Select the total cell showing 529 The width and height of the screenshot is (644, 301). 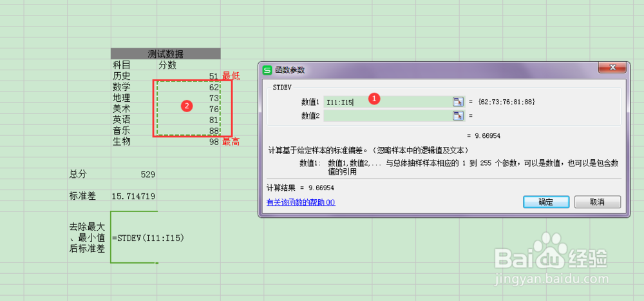pos(134,175)
